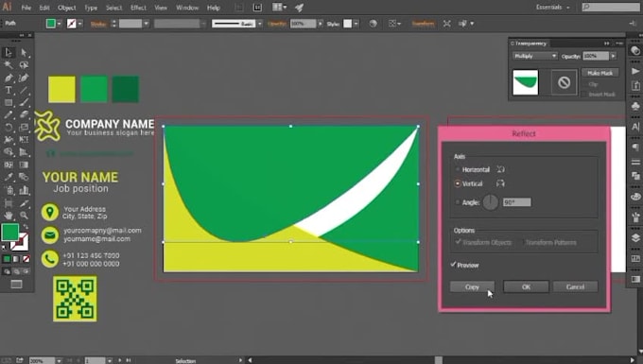The width and height of the screenshot is (643, 364).
Task: Select the Artboard tool
Action: point(9,203)
